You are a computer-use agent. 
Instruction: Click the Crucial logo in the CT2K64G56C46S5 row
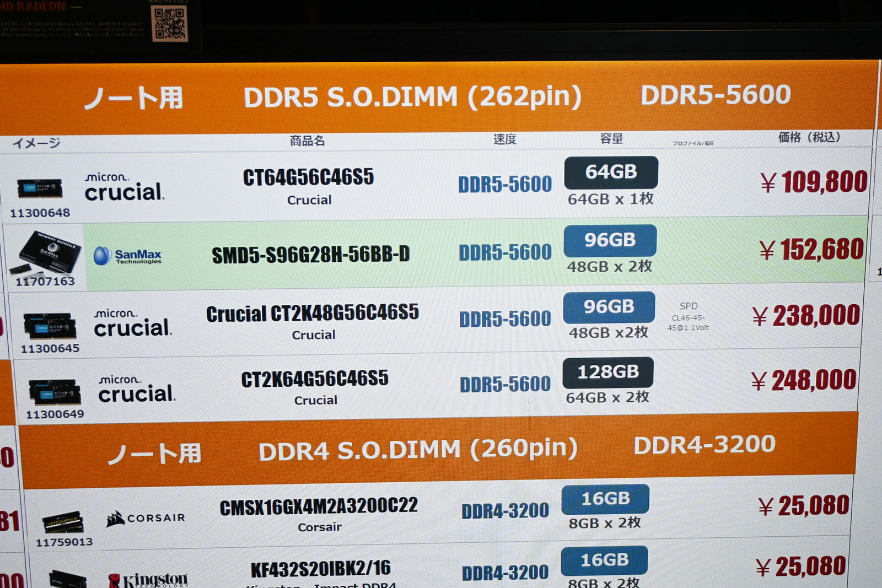click(137, 389)
